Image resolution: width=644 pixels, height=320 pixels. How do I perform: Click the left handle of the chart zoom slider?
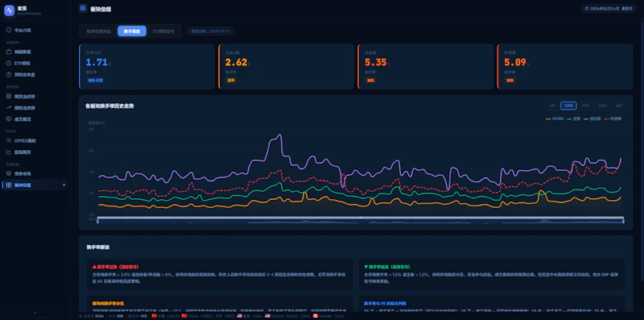point(97,222)
